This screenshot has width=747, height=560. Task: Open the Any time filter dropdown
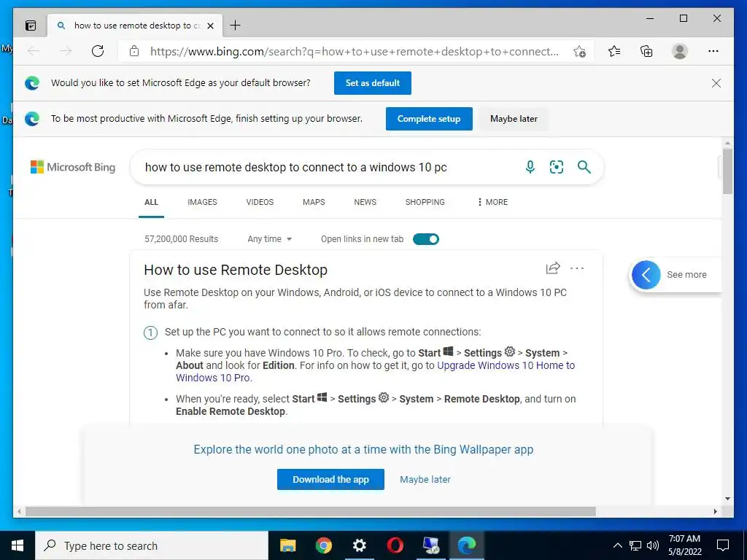tap(269, 239)
